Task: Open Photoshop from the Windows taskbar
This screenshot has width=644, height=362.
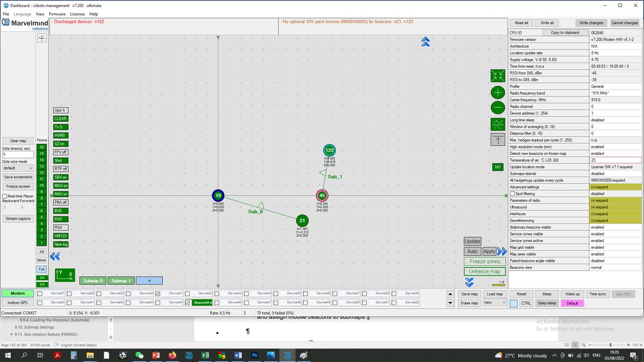Action: coord(254,355)
